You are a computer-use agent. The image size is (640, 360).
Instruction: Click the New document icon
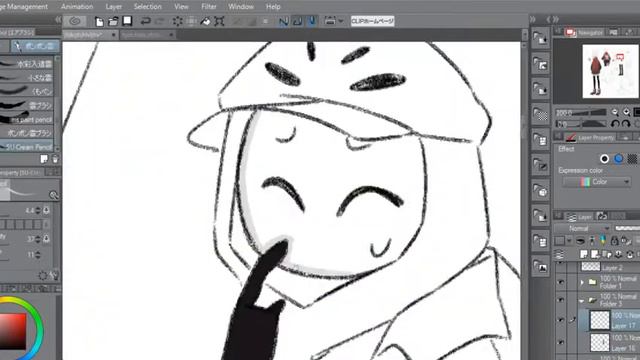[99, 21]
